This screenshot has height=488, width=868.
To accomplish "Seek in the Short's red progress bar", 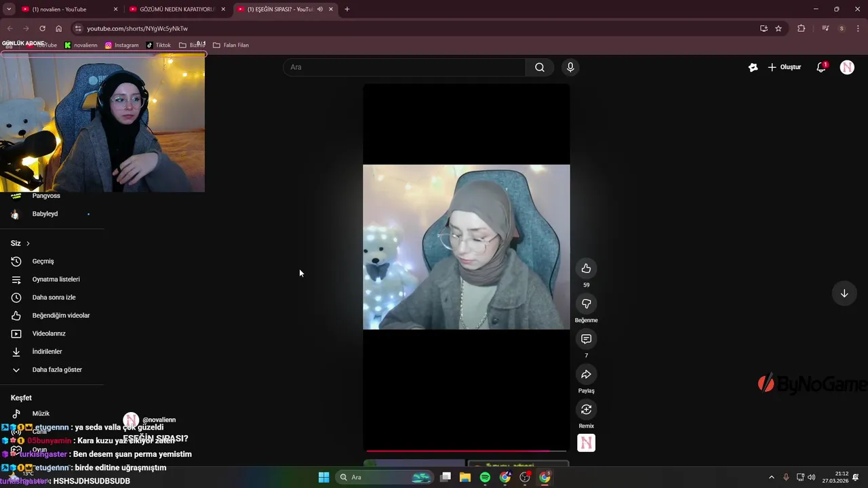I will 467,451.
